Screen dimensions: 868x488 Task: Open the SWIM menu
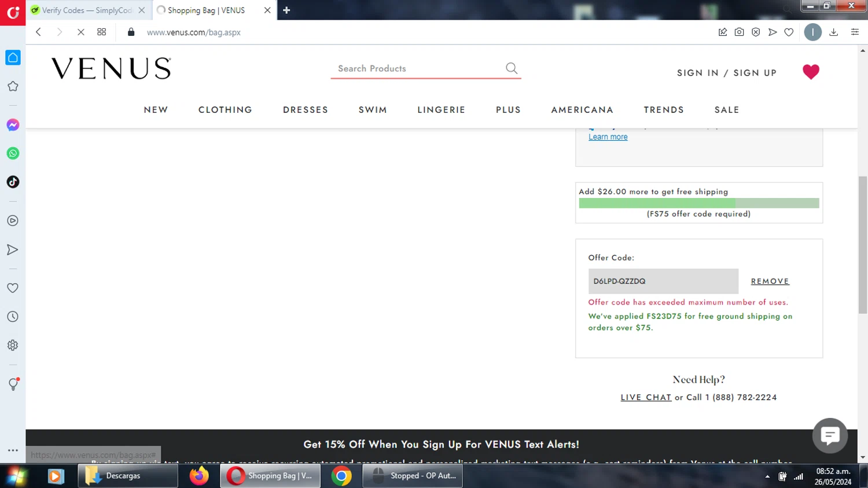click(x=373, y=110)
